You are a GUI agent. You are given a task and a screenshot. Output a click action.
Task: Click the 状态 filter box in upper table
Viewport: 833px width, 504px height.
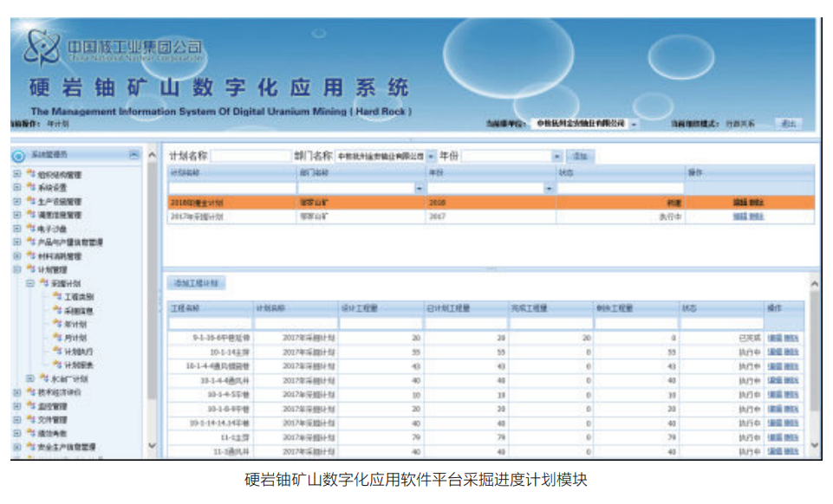(620, 188)
